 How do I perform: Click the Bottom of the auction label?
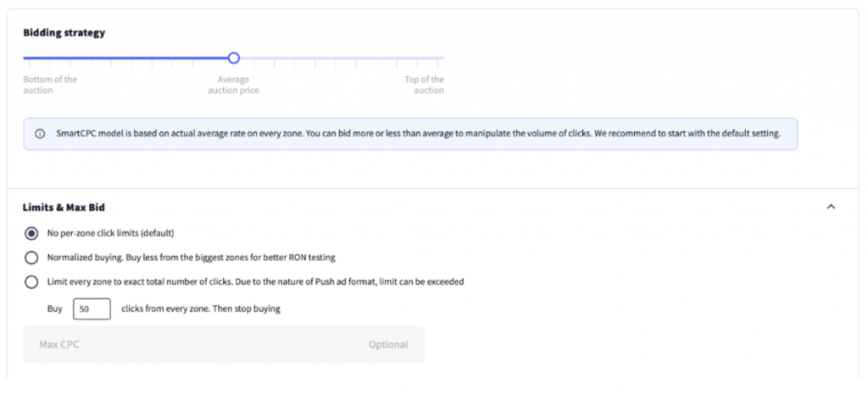coord(50,85)
